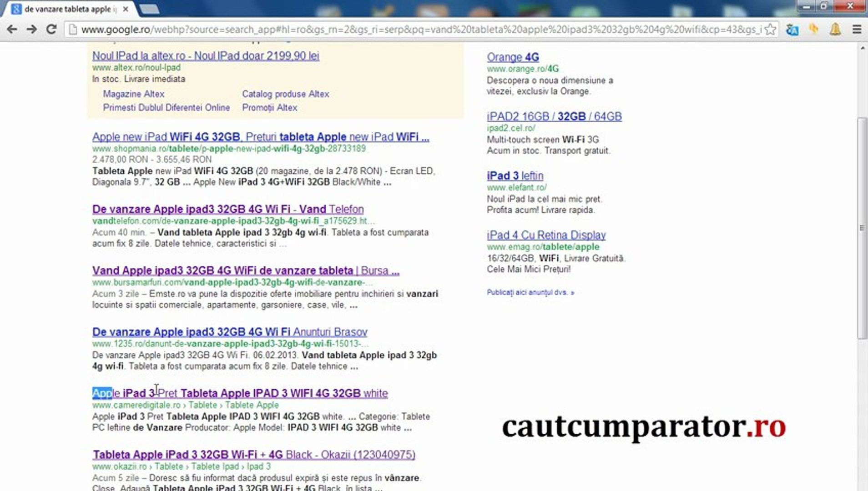Open the 'iPAD2 16GB / 32GB / 64GB' ad

pos(554,116)
